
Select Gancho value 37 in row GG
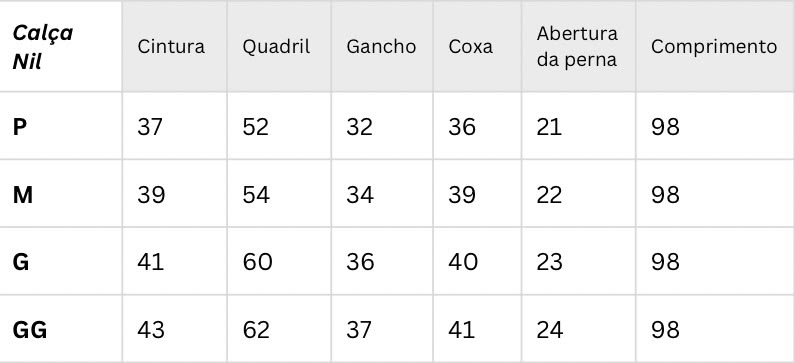[x=359, y=330]
